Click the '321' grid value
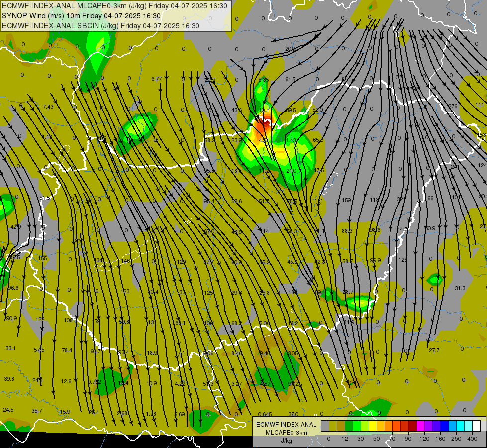 click(401, 199)
